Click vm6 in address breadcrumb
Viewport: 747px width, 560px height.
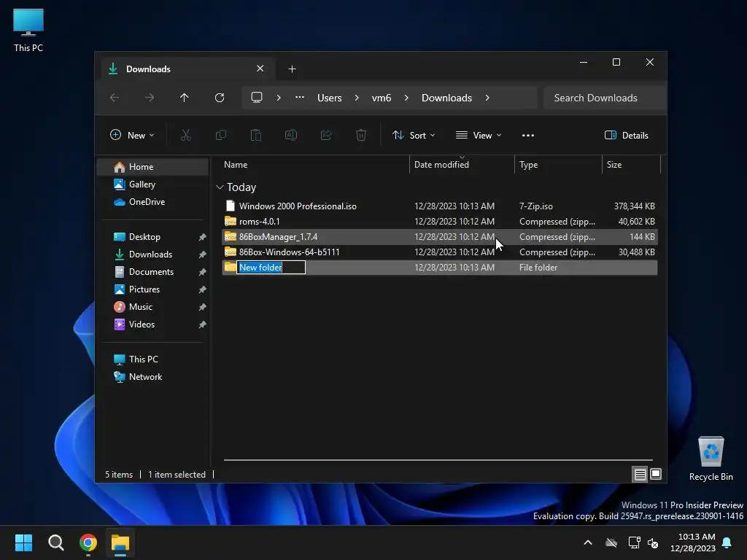click(x=382, y=98)
